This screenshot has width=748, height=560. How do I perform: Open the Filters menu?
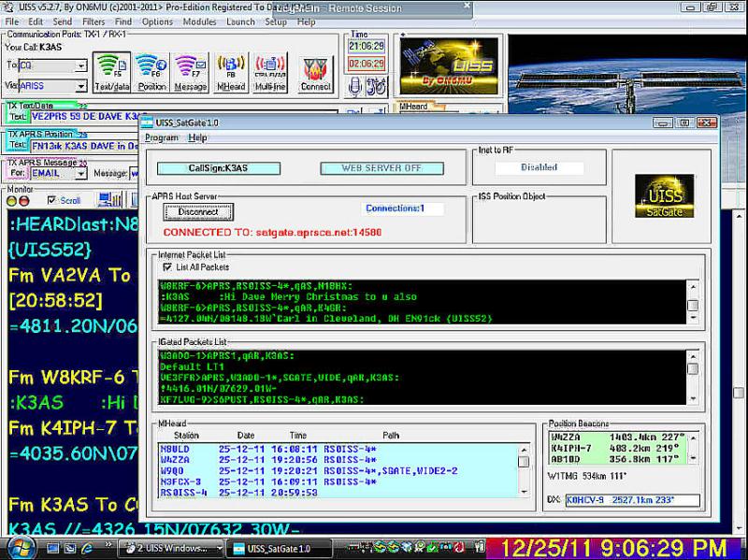pyautogui.click(x=93, y=22)
